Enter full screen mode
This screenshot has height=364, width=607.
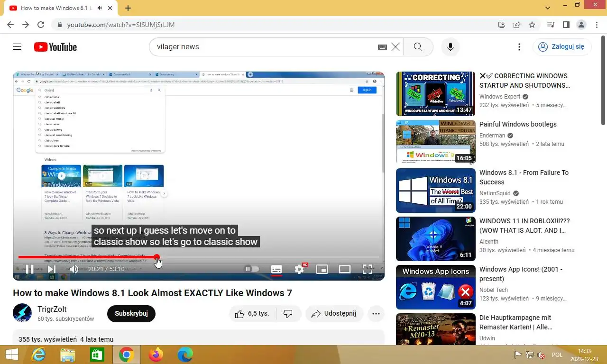(368, 269)
